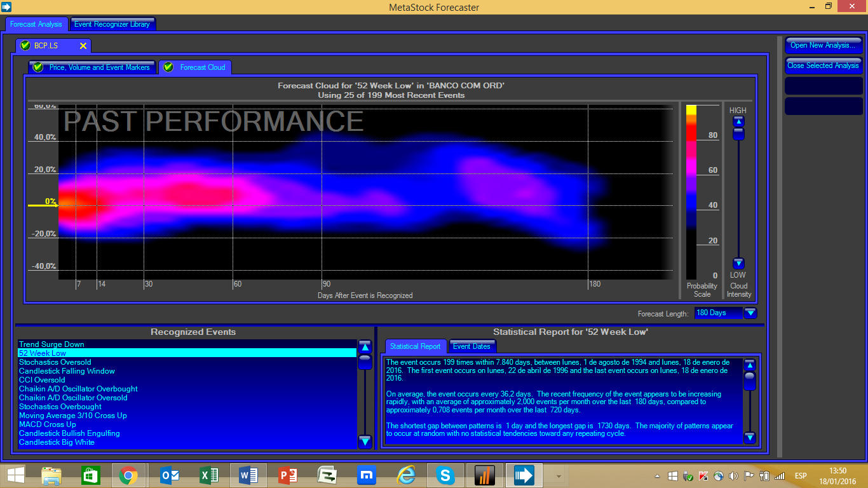Toggle check on Price, Volume and Event Markers
Viewport: 868px width, 488px height.
[38, 67]
